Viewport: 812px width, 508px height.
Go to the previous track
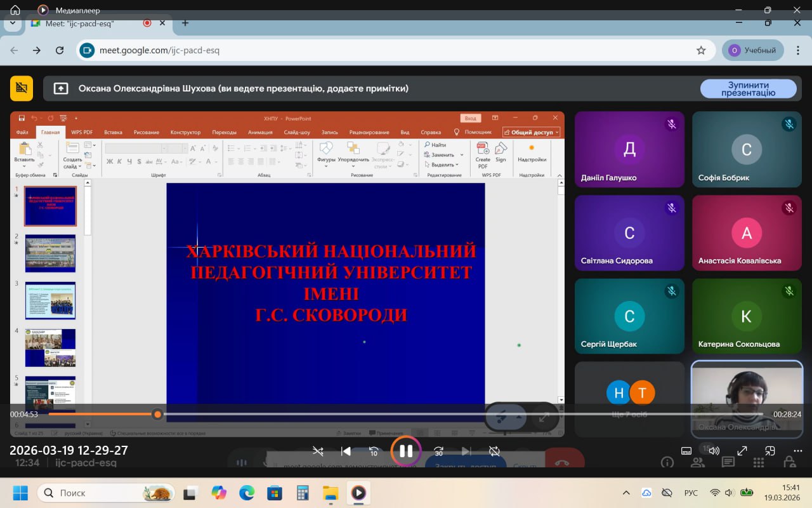[x=346, y=451]
